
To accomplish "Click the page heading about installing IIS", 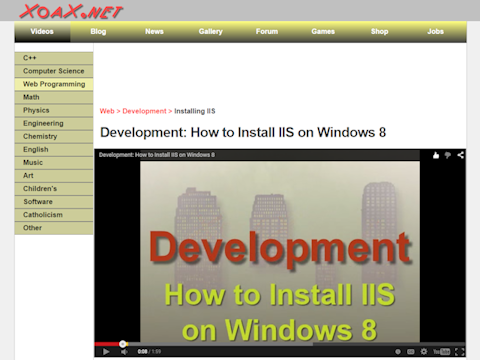I will (243, 132).
